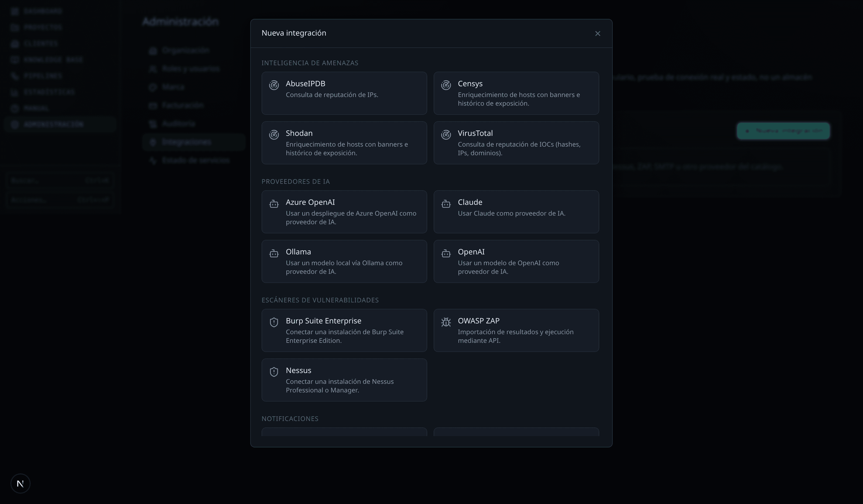The width and height of the screenshot is (863, 504).
Task: Click the radar icon beside Censys
Action: pos(446,85)
